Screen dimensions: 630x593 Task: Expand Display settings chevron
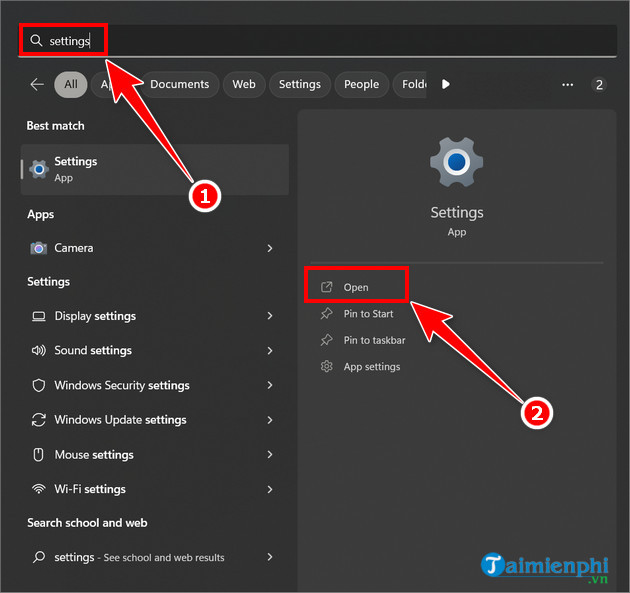pos(270,316)
